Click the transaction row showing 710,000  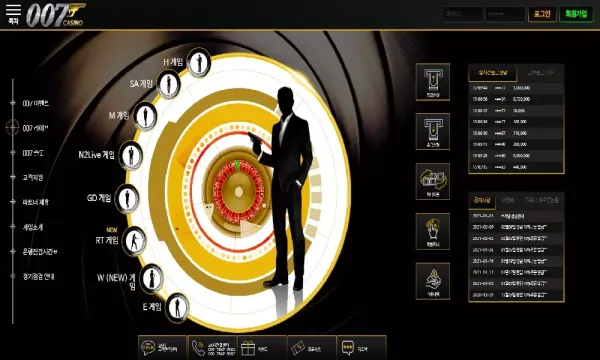pyautogui.click(x=516, y=133)
